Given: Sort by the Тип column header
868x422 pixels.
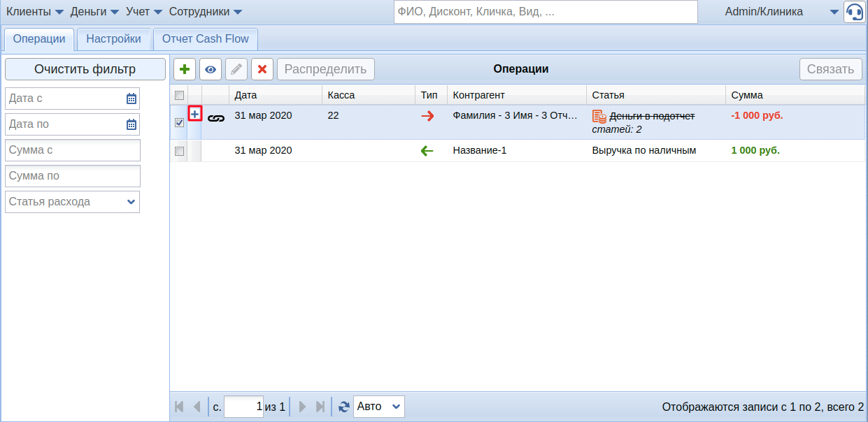Looking at the screenshot, I should pos(431,95).
